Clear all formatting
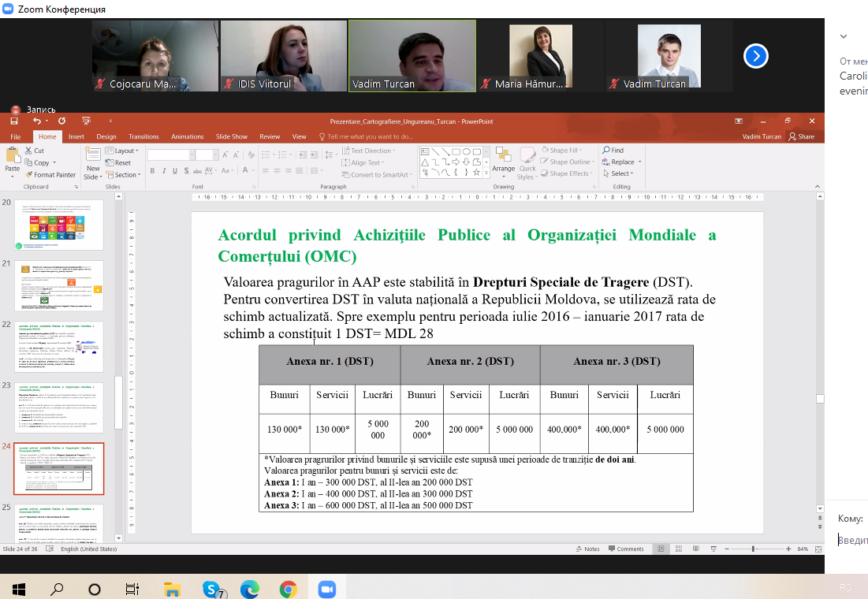Viewport: 868px width, 599px height. (251, 155)
